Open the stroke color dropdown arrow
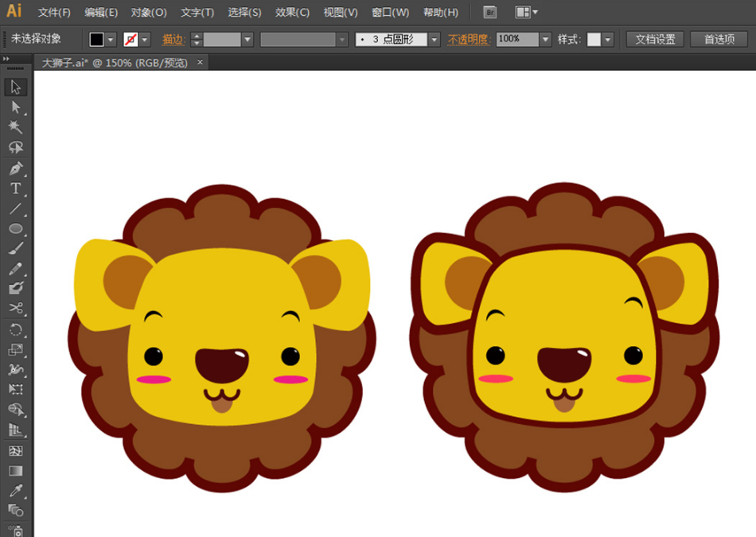Screen dimensions: 756x537 coord(145,40)
